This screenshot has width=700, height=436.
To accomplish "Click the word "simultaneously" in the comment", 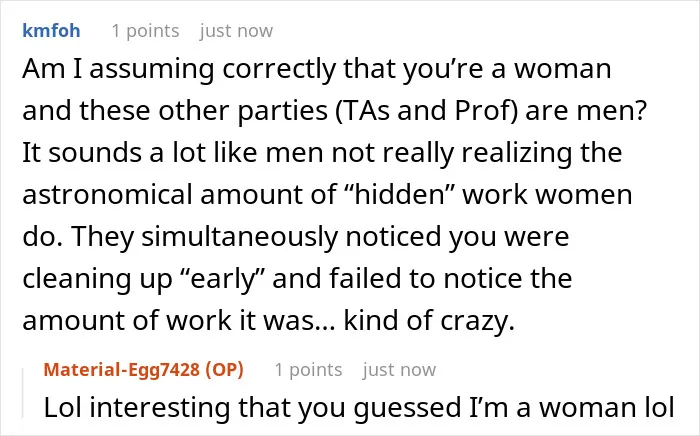I will 239,237.
